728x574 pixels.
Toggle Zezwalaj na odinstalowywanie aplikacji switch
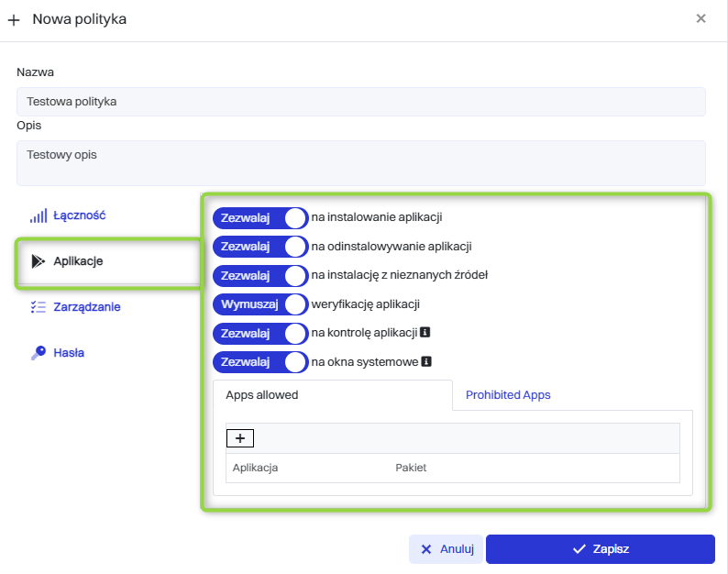click(x=260, y=247)
